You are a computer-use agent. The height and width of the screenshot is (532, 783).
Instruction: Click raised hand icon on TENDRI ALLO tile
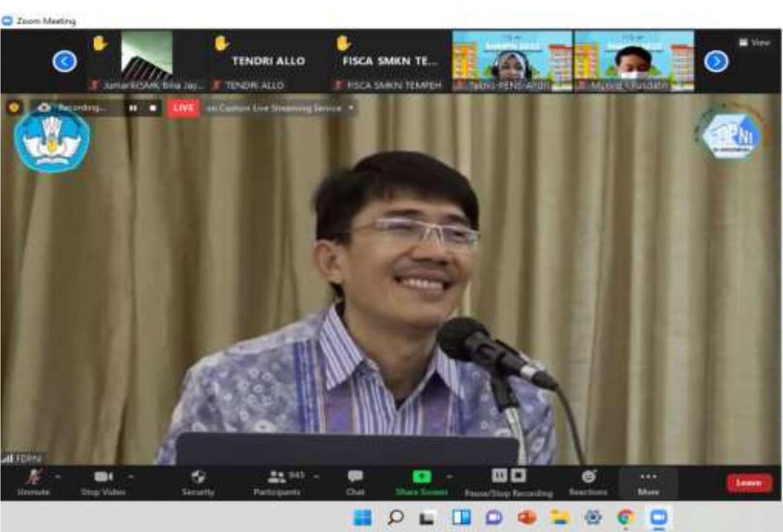(x=222, y=43)
